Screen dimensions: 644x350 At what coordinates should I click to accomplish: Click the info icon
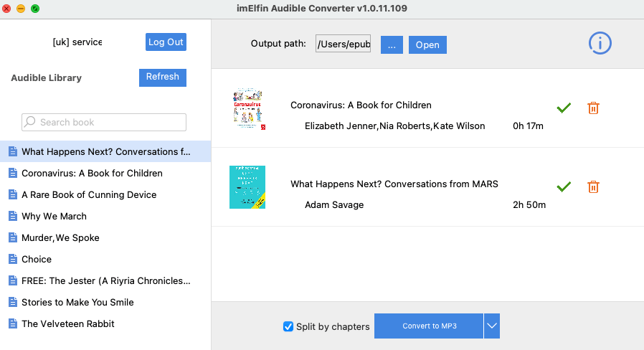point(600,43)
